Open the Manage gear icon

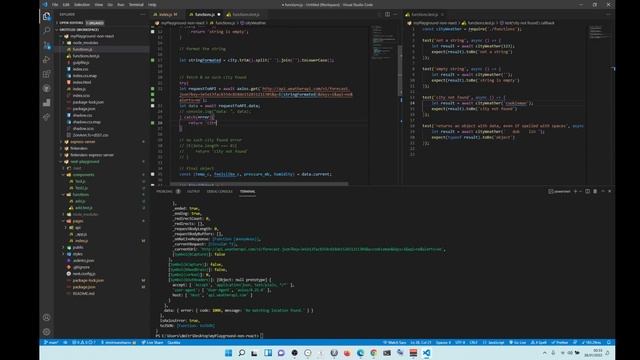click(x=47, y=332)
